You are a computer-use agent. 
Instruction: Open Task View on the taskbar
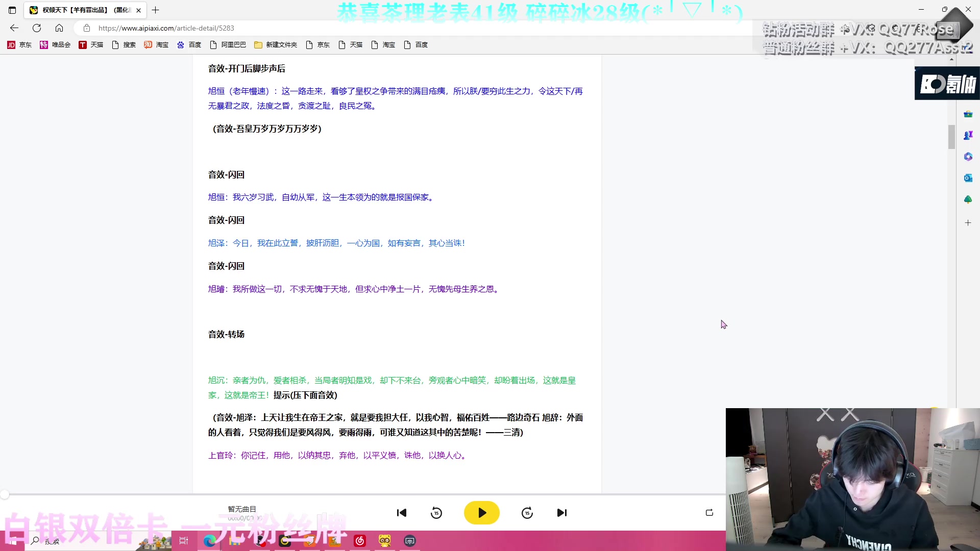click(x=184, y=541)
